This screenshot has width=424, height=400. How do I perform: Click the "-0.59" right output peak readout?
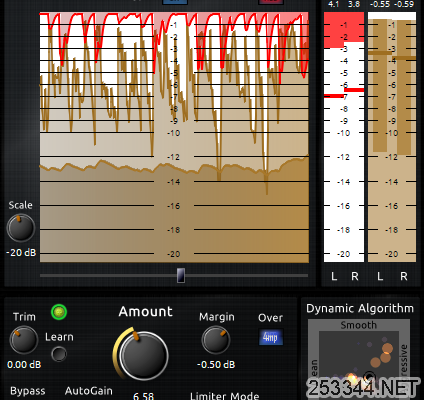404,4
